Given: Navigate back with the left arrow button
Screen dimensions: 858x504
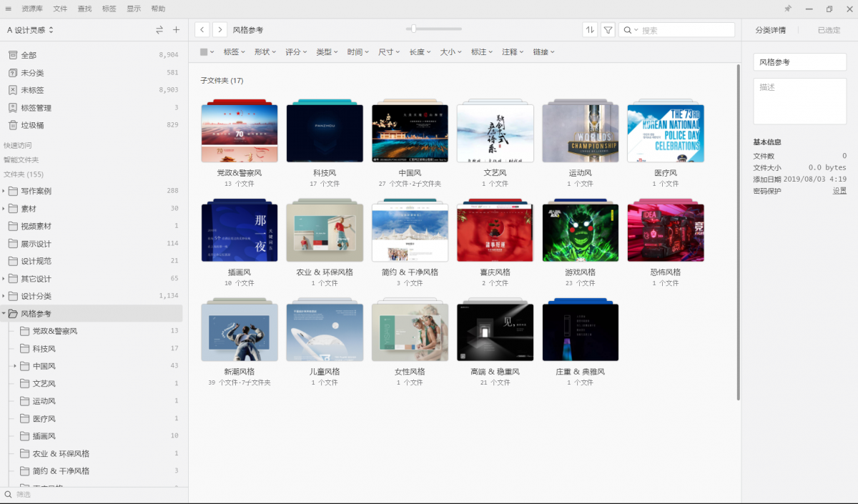Looking at the screenshot, I should click(202, 29).
